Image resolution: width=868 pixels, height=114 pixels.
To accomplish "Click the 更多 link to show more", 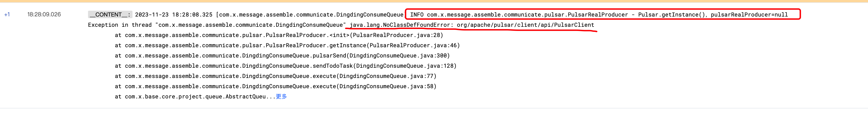I will [281, 97].
